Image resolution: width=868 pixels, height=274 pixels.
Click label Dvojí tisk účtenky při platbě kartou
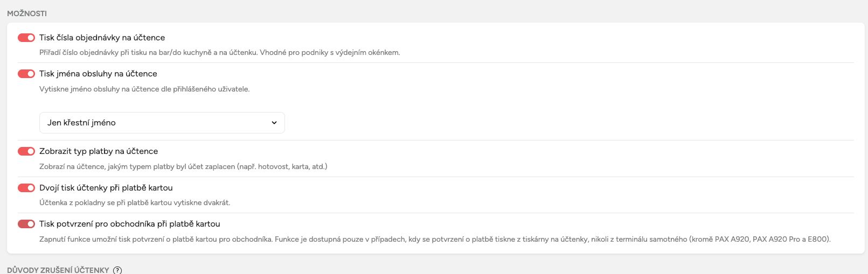pos(106,188)
